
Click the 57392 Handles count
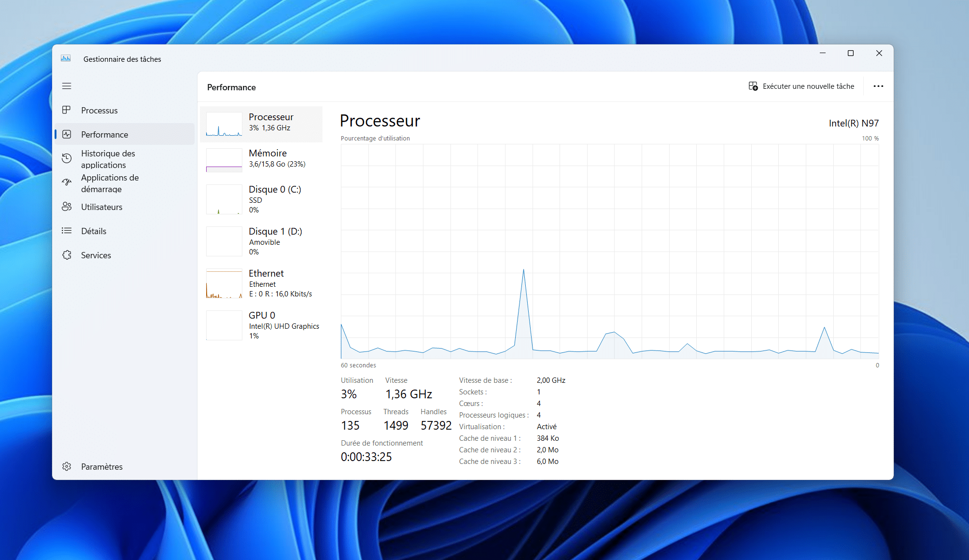(436, 426)
